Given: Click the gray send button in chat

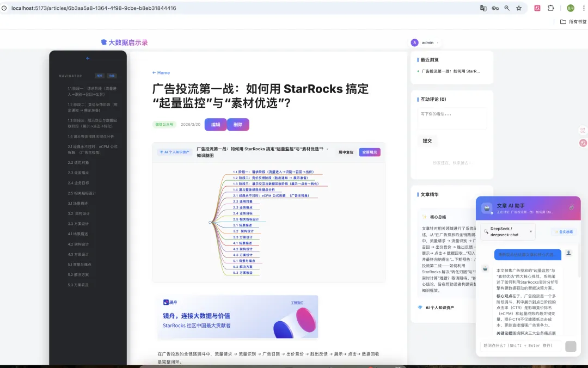Looking at the screenshot, I should [x=571, y=346].
